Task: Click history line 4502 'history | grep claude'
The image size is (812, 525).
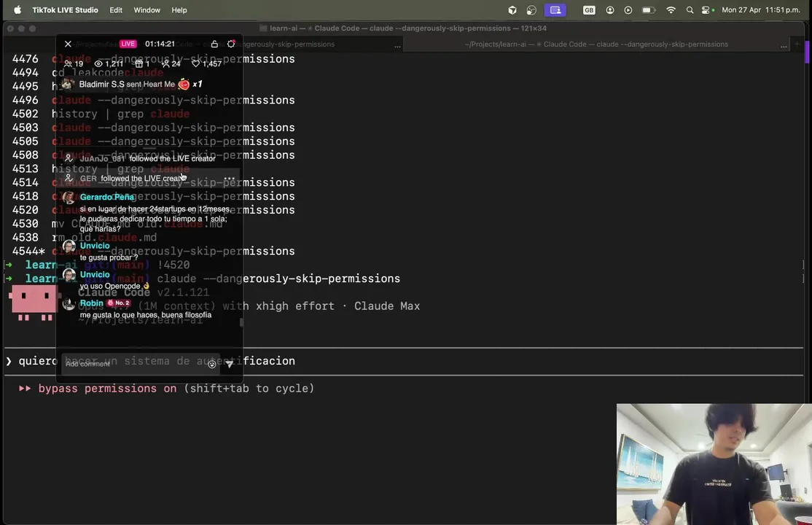Action: [101, 114]
